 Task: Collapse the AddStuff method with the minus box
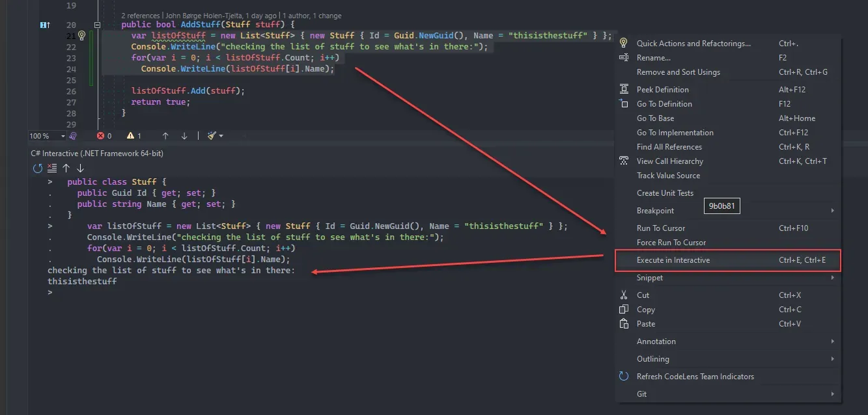(96, 24)
